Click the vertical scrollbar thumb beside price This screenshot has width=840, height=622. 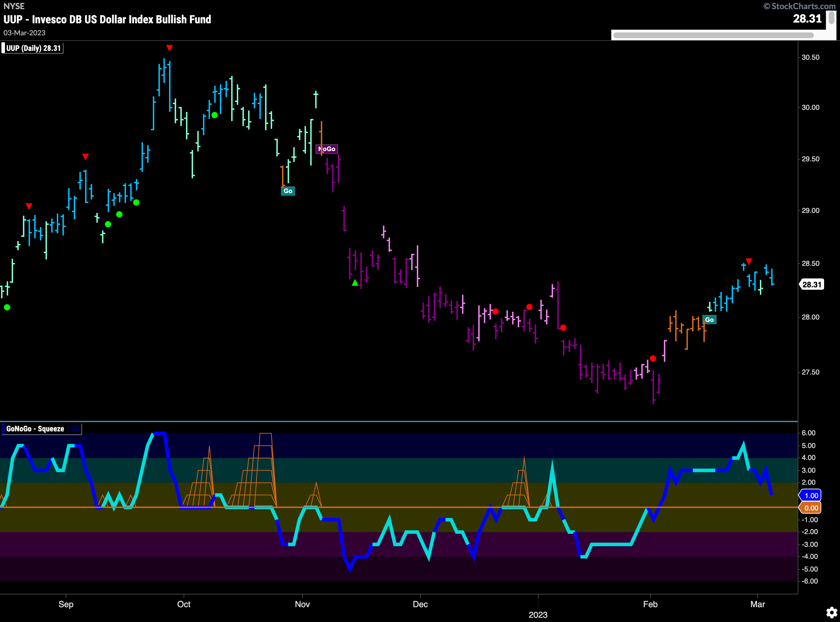click(831, 18)
